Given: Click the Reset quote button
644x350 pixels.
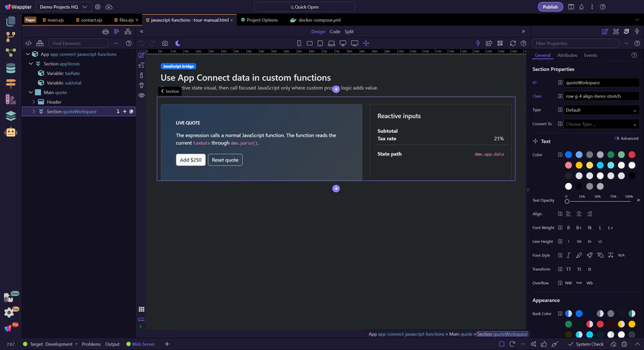Looking at the screenshot, I should tap(225, 160).
